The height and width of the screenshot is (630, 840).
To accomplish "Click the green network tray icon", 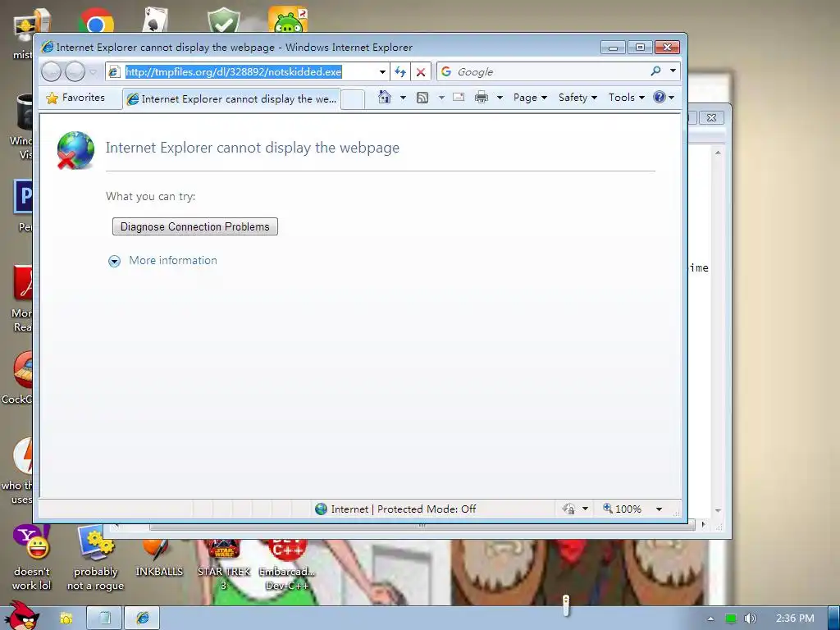I will point(731,619).
